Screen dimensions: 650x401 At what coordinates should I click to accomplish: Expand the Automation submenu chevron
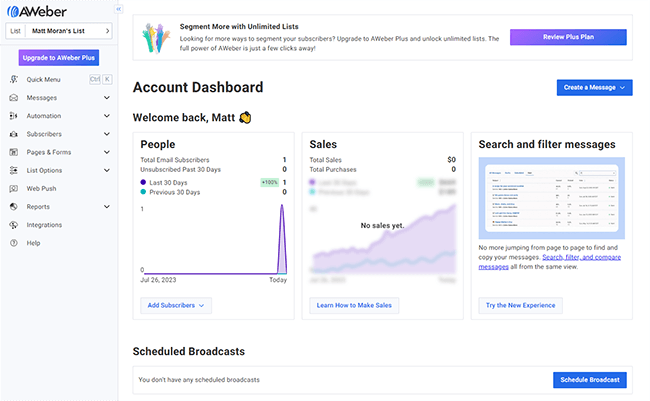(107, 116)
